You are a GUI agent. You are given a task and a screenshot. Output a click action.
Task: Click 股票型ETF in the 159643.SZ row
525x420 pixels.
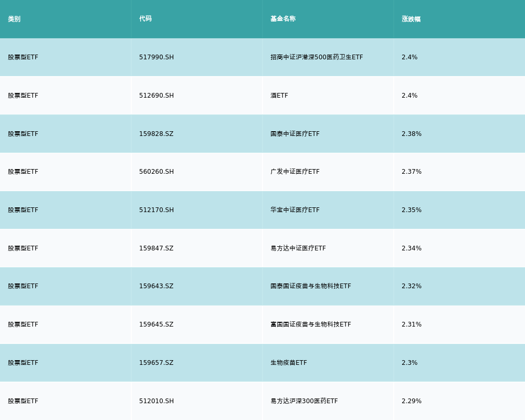tap(23, 286)
